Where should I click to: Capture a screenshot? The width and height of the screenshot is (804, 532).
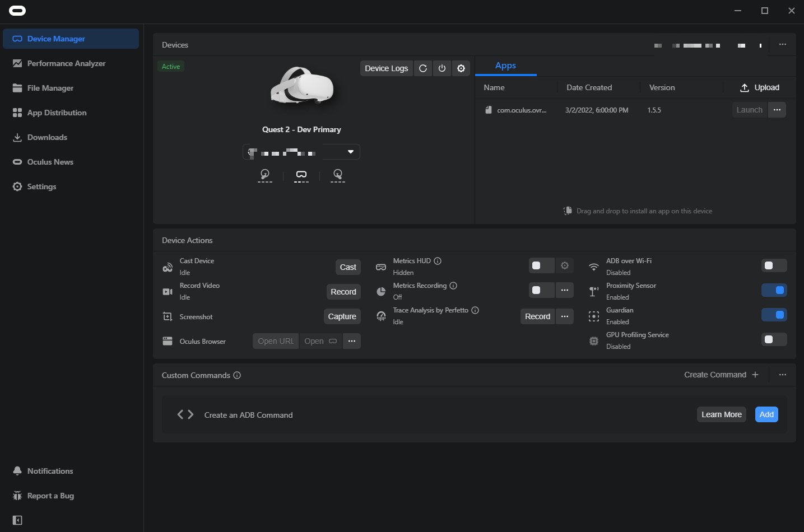coord(342,316)
